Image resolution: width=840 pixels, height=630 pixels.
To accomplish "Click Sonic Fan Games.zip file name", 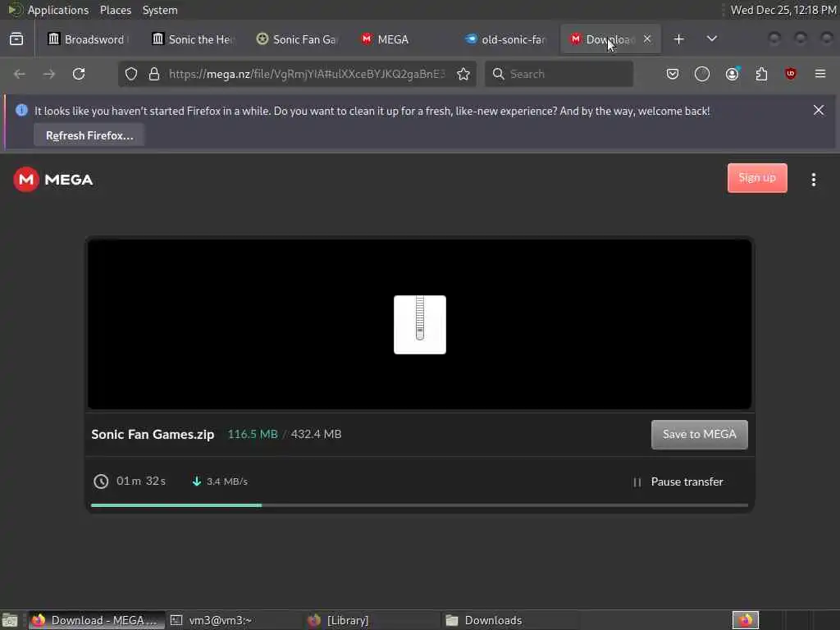I will tap(153, 434).
